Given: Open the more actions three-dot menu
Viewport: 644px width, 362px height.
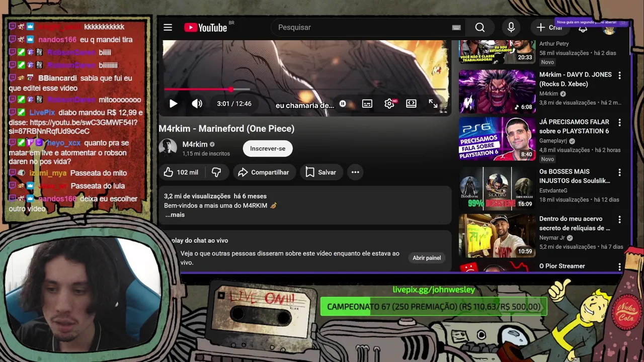Looking at the screenshot, I should tap(355, 172).
